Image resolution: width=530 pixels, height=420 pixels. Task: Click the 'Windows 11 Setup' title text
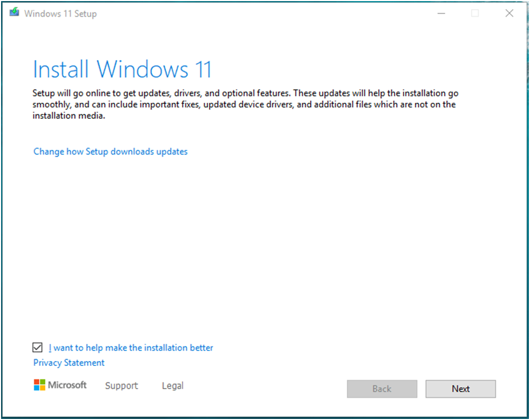click(x=61, y=14)
